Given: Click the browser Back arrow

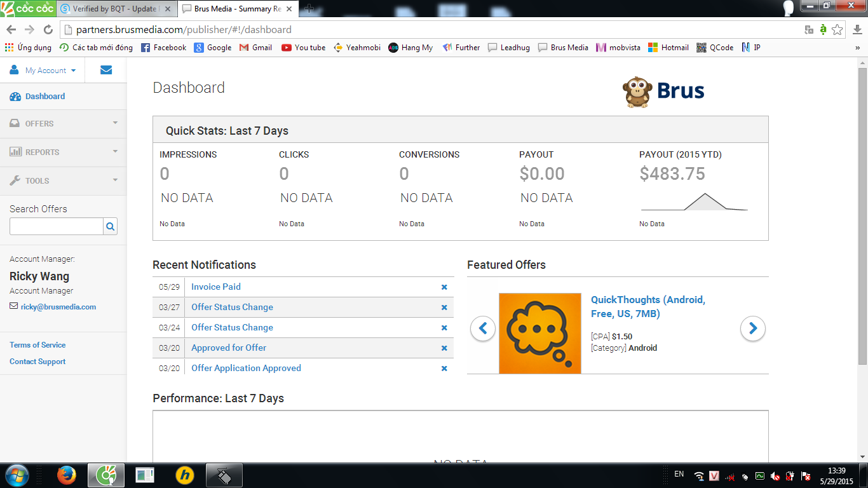Looking at the screenshot, I should 11,30.
